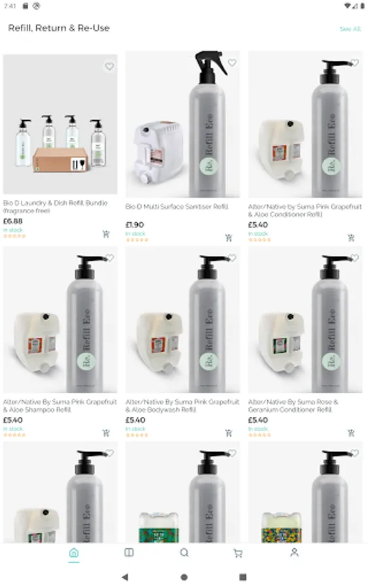Open the account profile tab
This screenshot has height=588, width=368.
coord(295,552)
